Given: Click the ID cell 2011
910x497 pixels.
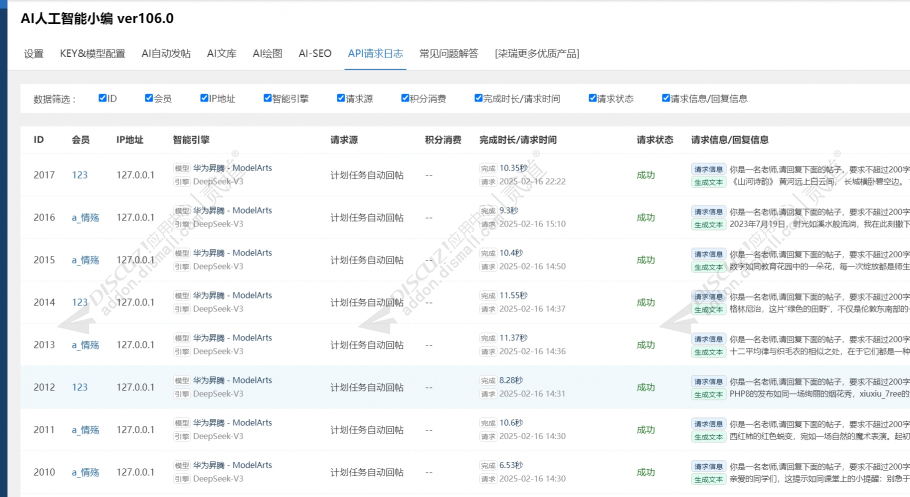Looking at the screenshot, I should (44, 430).
